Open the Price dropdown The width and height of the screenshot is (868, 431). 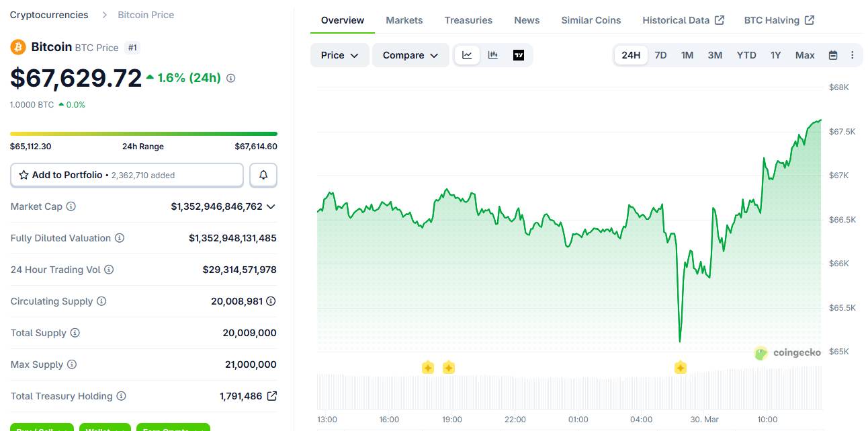[x=339, y=55]
